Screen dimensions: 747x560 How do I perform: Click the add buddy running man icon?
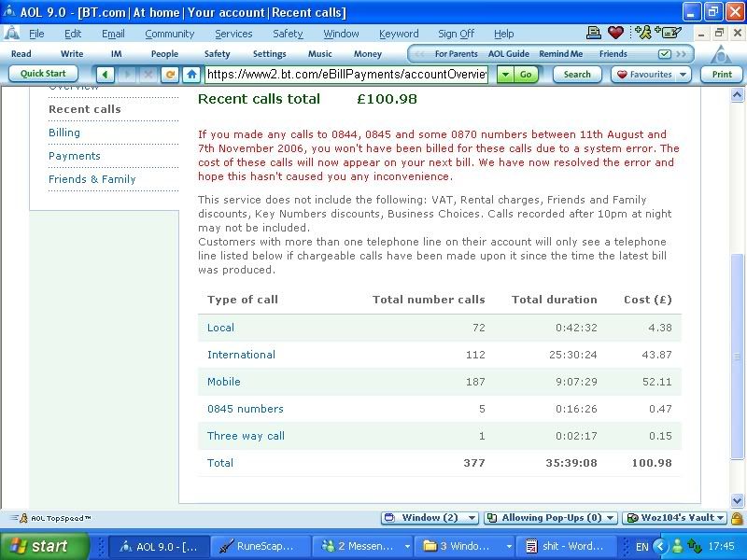pos(643,33)
